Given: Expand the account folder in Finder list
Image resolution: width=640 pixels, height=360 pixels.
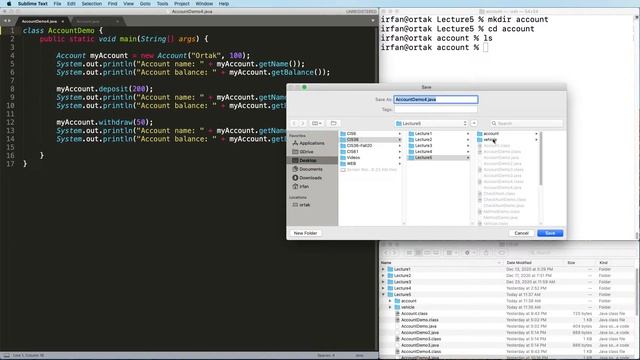Looking at the screenshot, I should click(390, 301).
